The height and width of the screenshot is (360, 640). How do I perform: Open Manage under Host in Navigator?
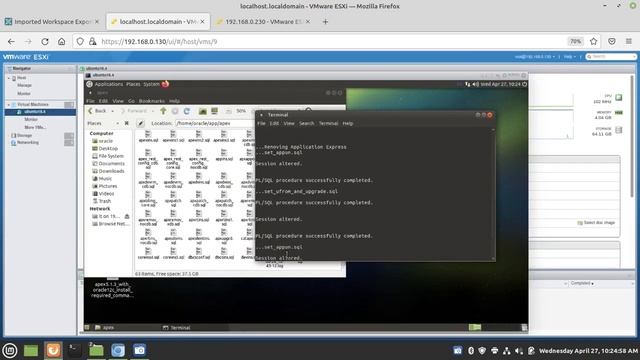point(24,85)
